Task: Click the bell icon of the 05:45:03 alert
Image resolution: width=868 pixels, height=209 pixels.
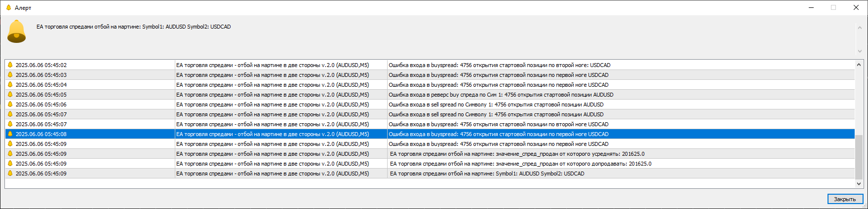Action: [10, 75]
